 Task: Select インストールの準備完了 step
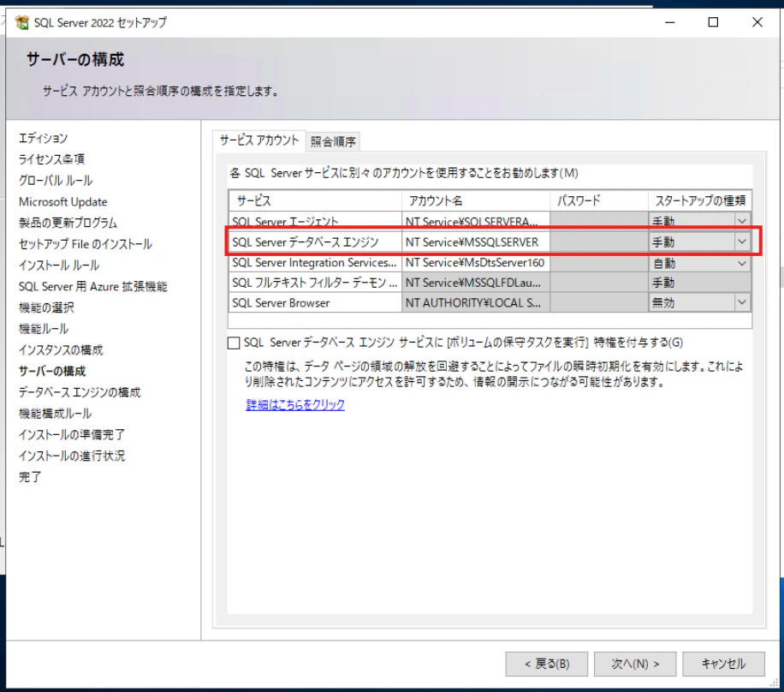[x=72, y=435]
